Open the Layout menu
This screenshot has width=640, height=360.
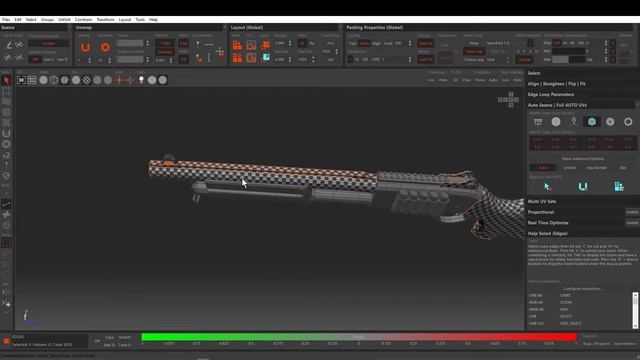tap(125, 20)
